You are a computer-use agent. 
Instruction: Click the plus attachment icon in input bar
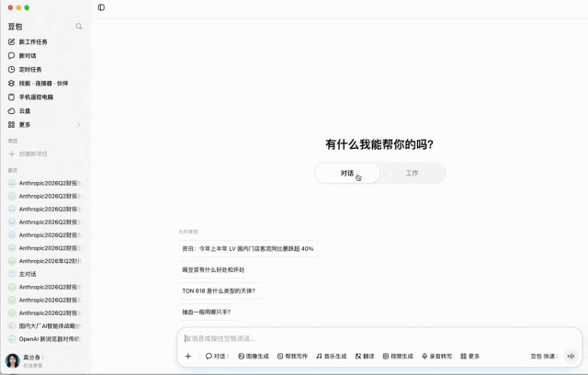pos(188,357)
